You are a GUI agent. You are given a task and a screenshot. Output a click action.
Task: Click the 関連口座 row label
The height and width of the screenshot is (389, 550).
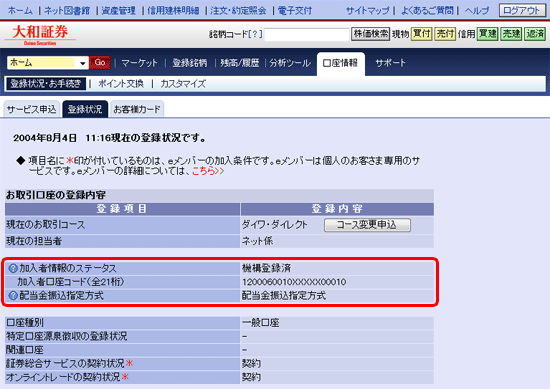(x=25, y=350)
